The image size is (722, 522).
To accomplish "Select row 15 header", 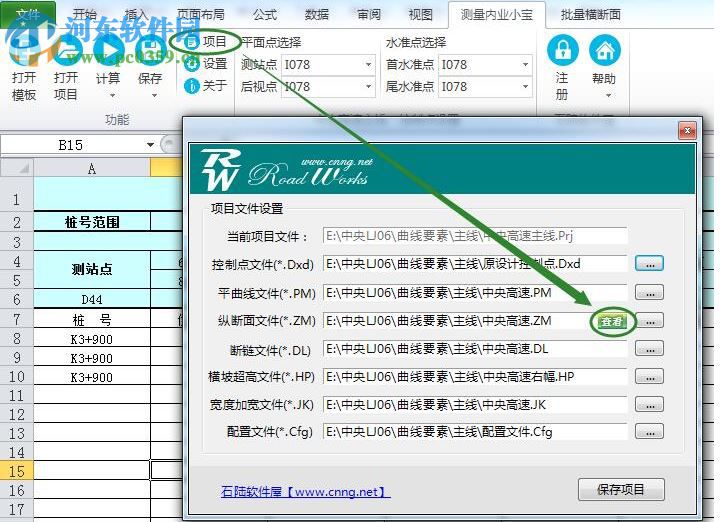I will click(x=17, y=471).
